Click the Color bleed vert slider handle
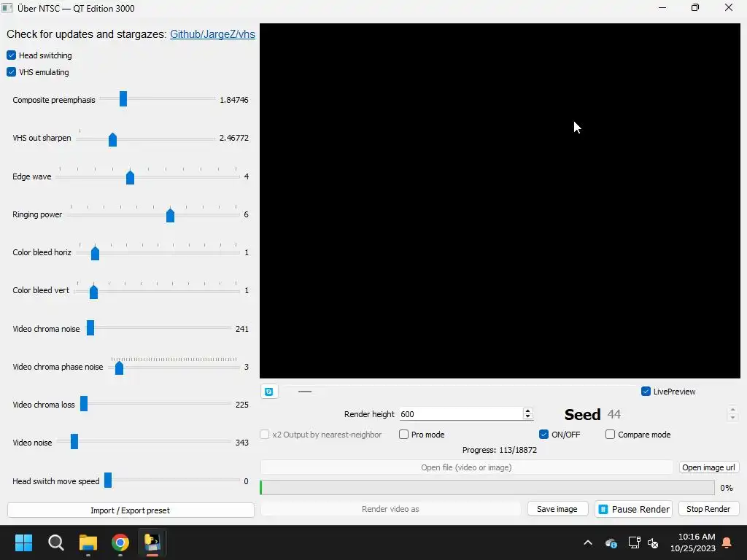Viewport: 747px width, 560px height. 93,292
